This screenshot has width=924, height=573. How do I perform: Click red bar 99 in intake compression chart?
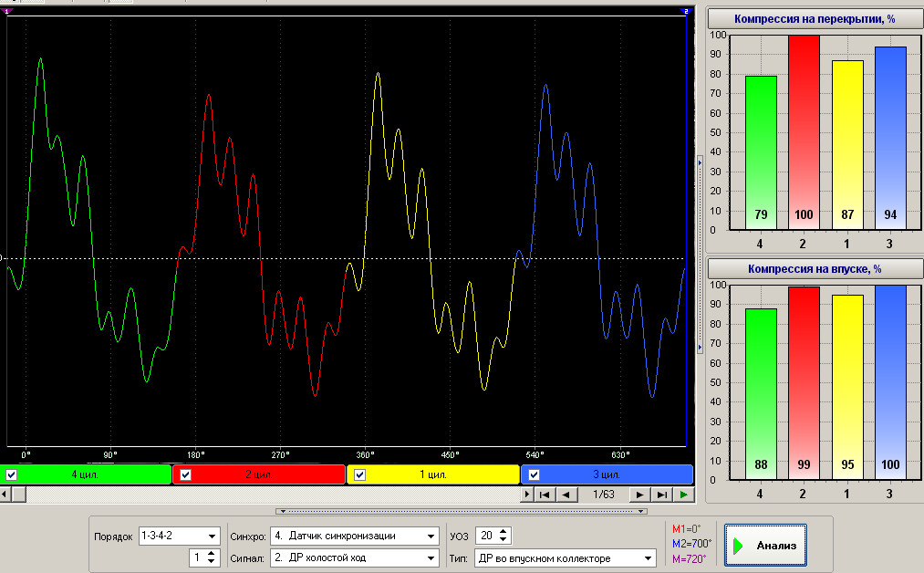tap(804, 383)
